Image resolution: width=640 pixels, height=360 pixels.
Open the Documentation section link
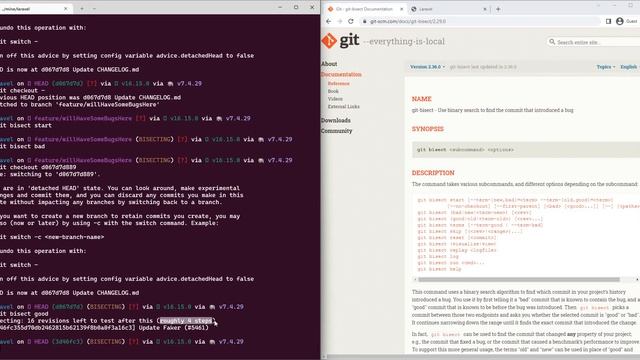[x=341, y=74]
